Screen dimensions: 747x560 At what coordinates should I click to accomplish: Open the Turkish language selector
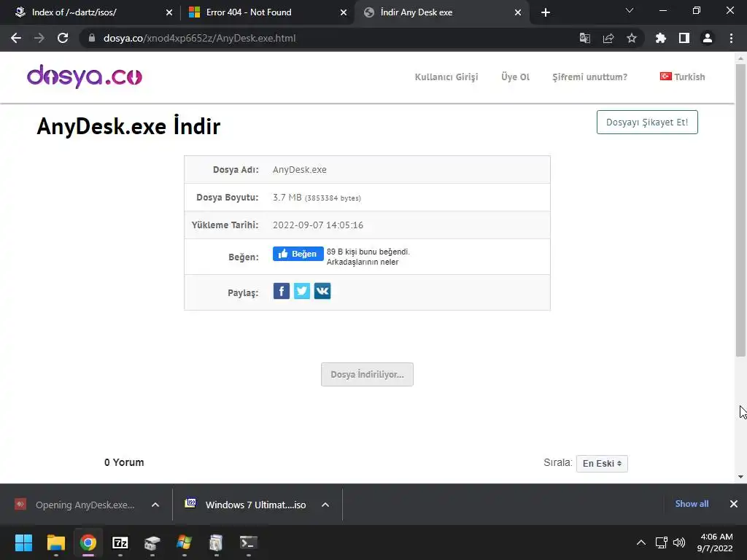[682, 77]
